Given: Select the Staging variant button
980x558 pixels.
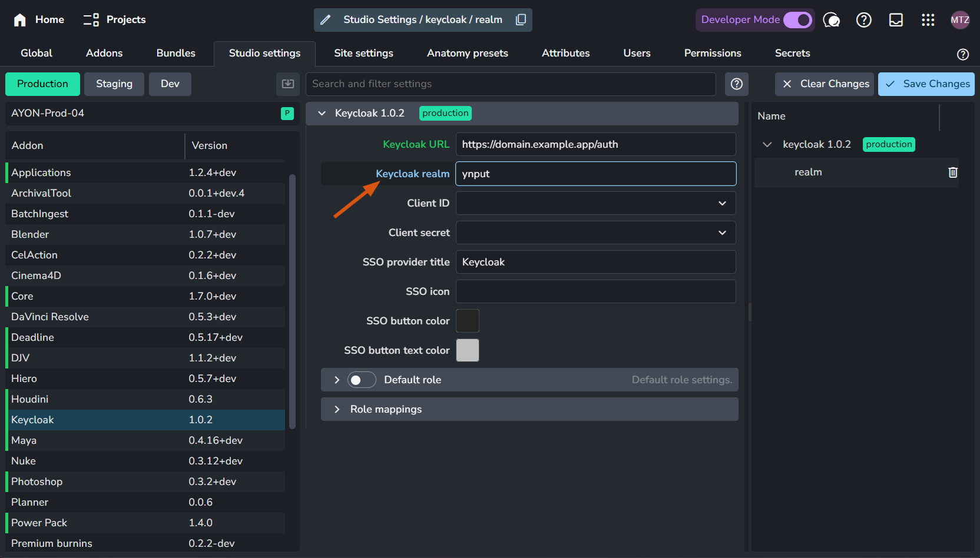Looking at the screenshot, I should (114, 84).
